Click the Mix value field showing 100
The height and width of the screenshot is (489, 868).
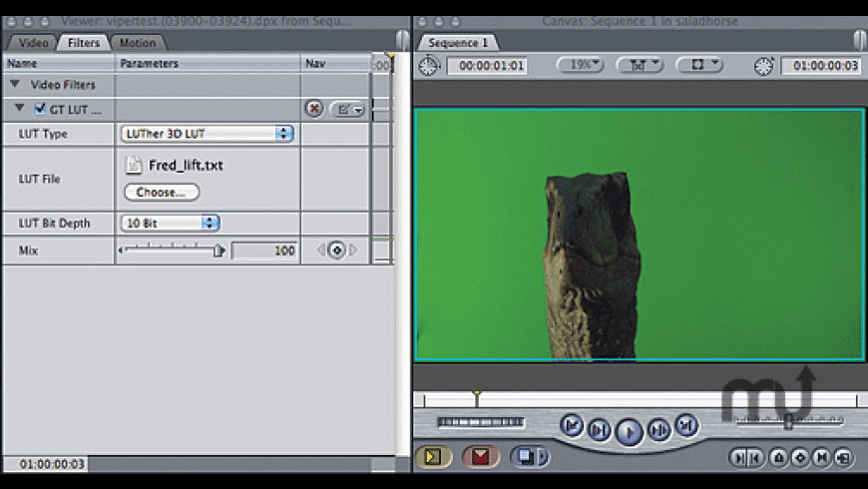pos(265,250)
